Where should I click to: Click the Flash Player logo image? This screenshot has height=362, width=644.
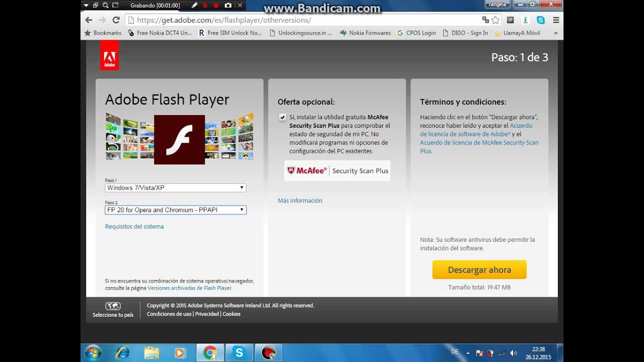coord(179,139)
